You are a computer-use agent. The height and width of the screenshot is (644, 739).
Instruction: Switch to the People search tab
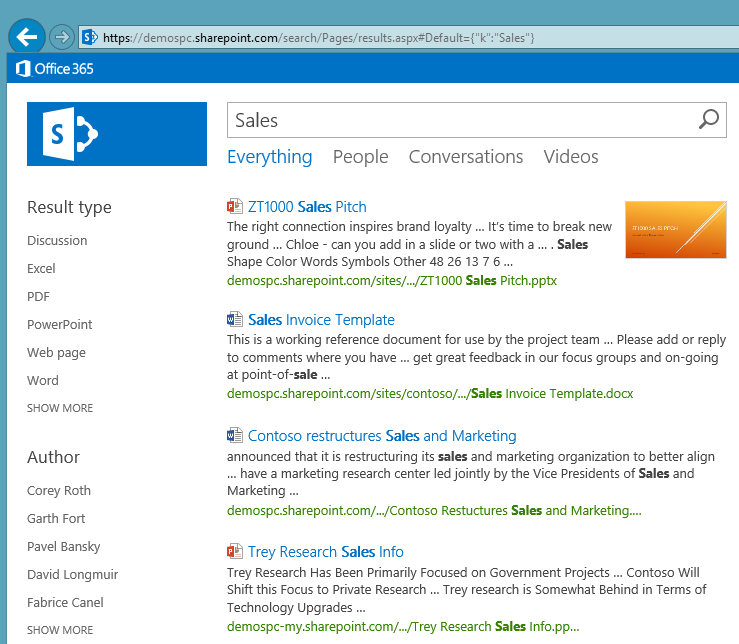[361, 157]
